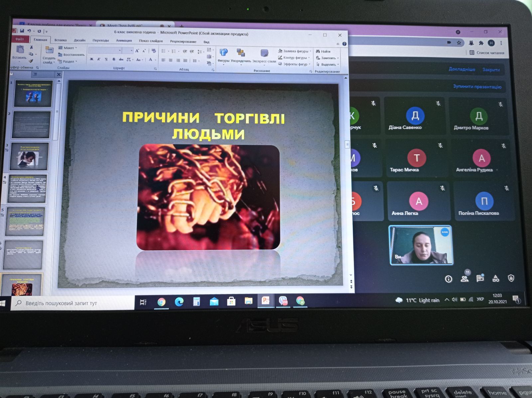Click camera icon in Chrome address bar
532x398 pixels.
click(449, 43)
